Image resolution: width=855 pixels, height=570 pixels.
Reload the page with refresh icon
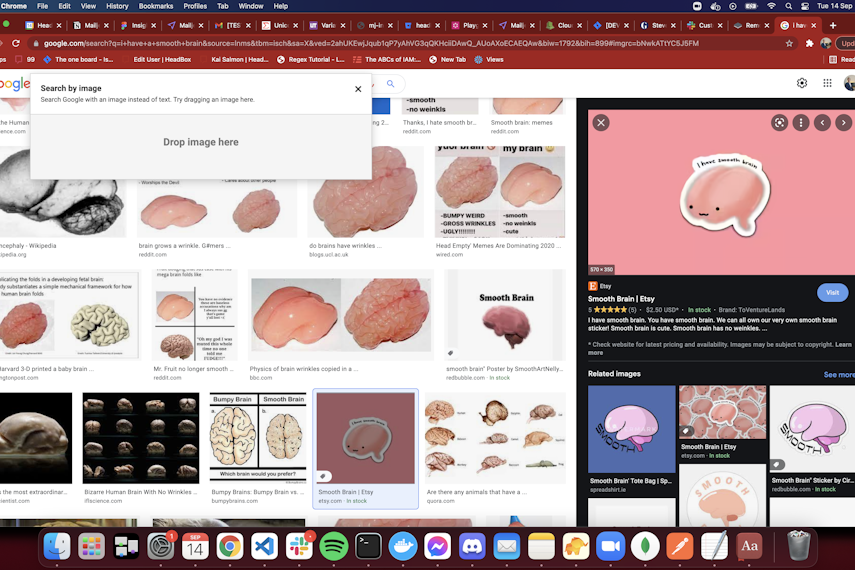[x=16, y=43]
